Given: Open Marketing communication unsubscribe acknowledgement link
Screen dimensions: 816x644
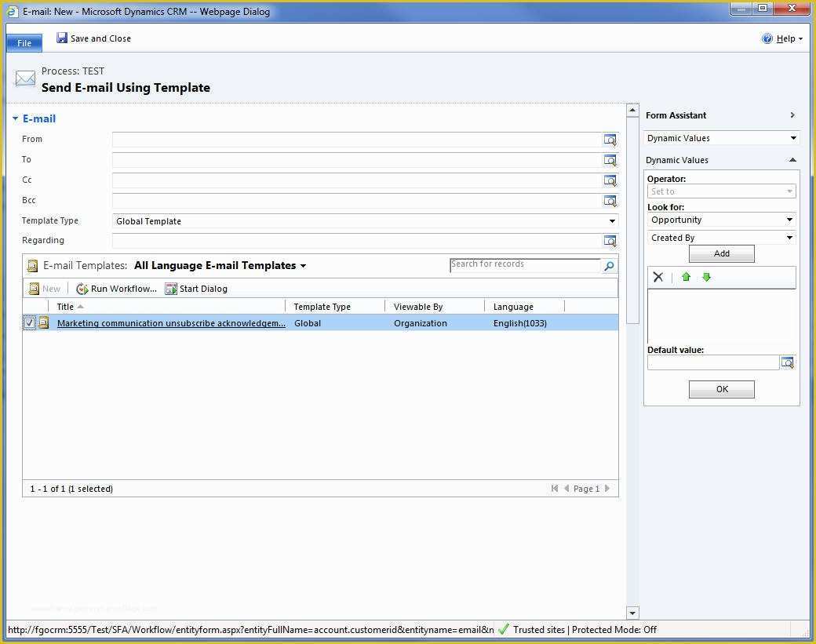Looking at the screenshot, I should 171,323.
